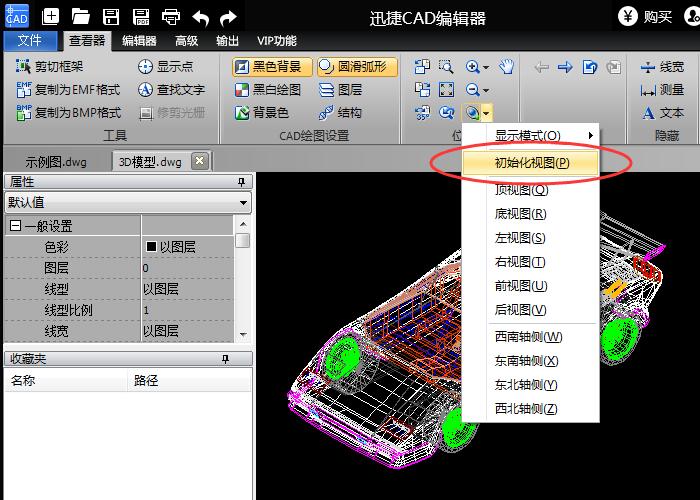
Task: Click the 色彩 color swatch value
Action: [151, 246]
